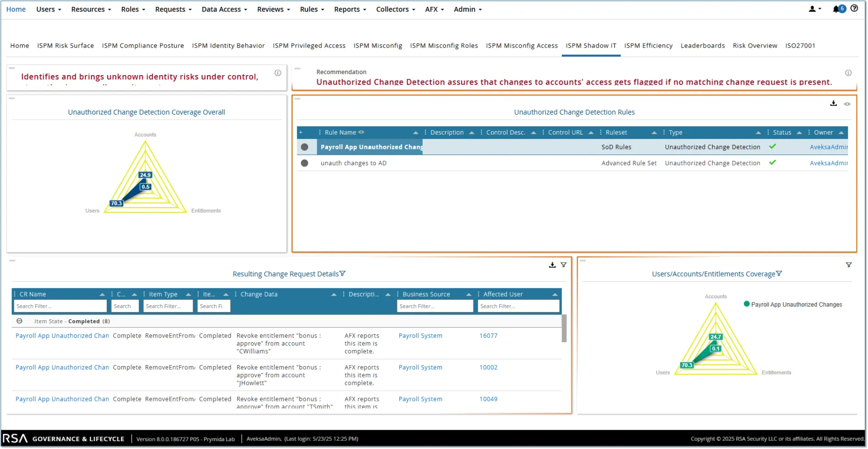
Task: Sort by Affected User column arrow
Action: (x=555, y=295)
